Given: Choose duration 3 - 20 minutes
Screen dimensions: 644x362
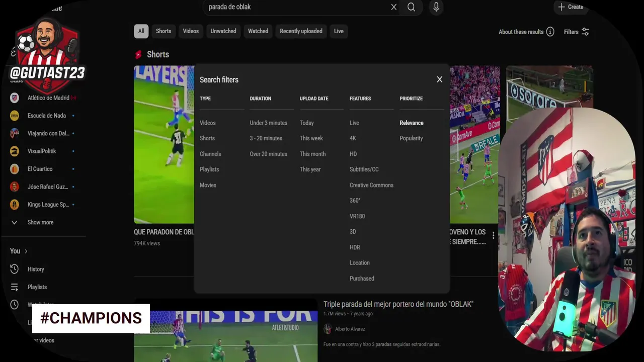Looking at the screenshot, I should point(266,138).
